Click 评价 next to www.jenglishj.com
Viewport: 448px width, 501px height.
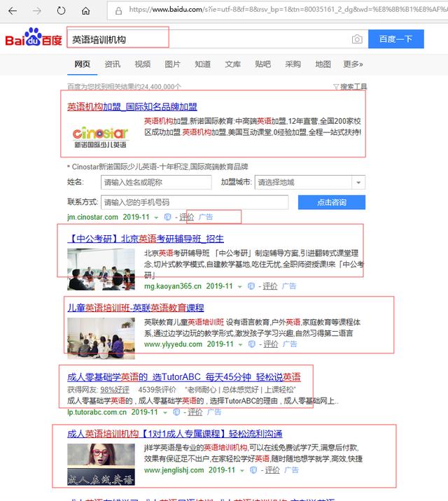click(272, 470)
